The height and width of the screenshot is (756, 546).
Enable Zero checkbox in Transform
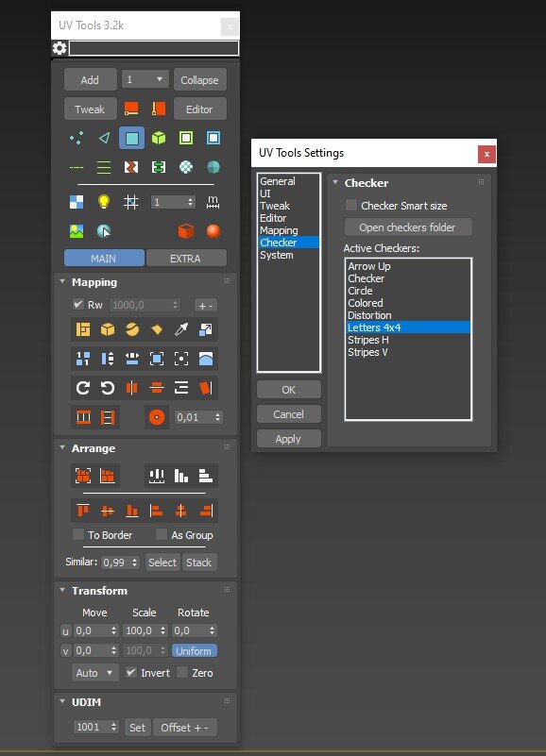point(182,672)
